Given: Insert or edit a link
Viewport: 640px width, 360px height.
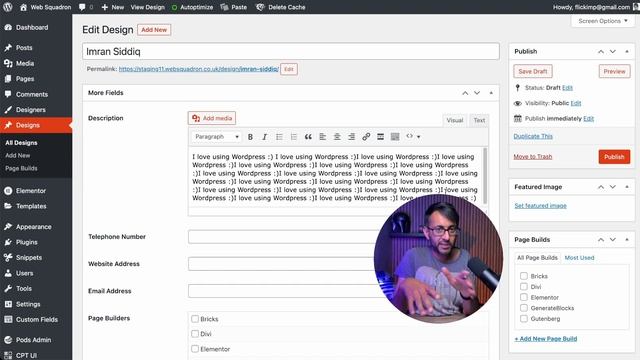Looking at the screenshot, I should (366, 137).
